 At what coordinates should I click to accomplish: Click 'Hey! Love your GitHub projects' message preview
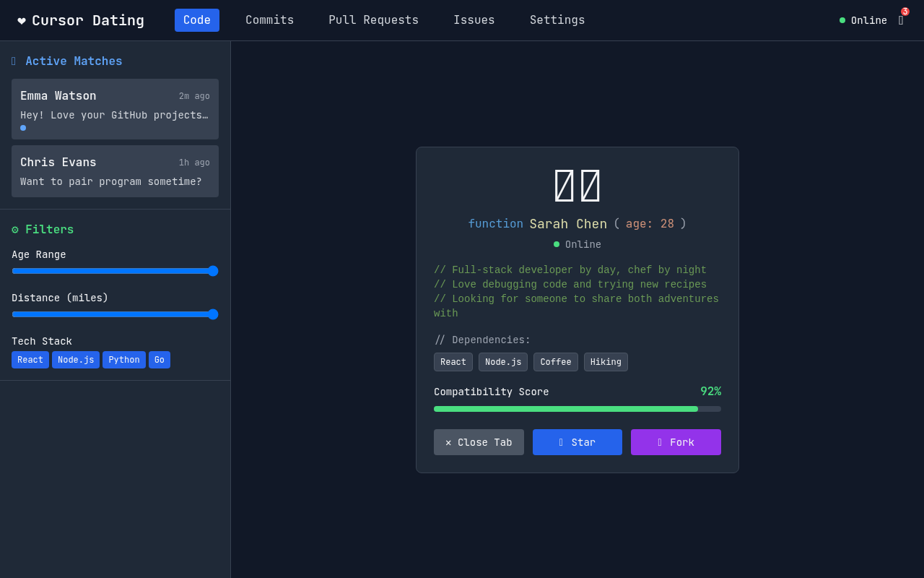(114, 115)
